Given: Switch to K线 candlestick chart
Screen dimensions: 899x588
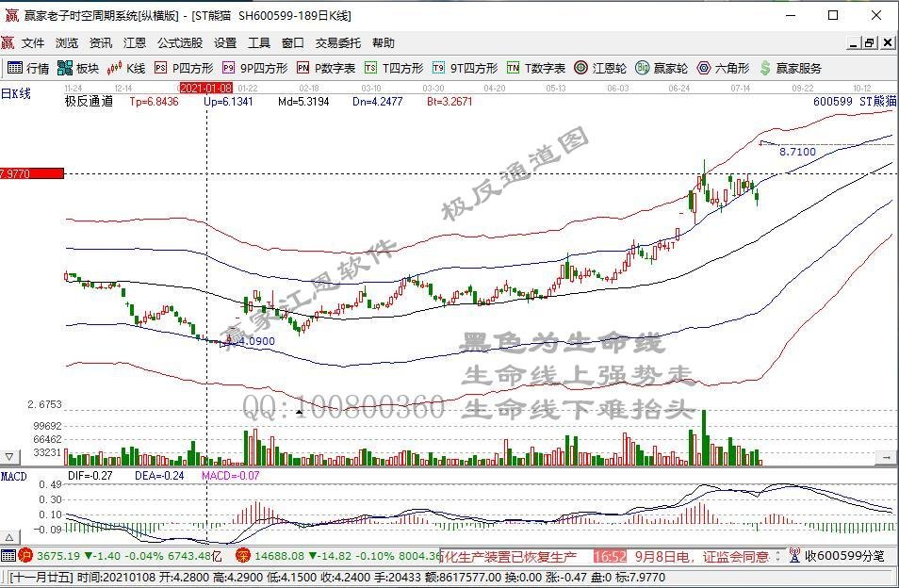Looking at the screenshot, I should [127, 68].
